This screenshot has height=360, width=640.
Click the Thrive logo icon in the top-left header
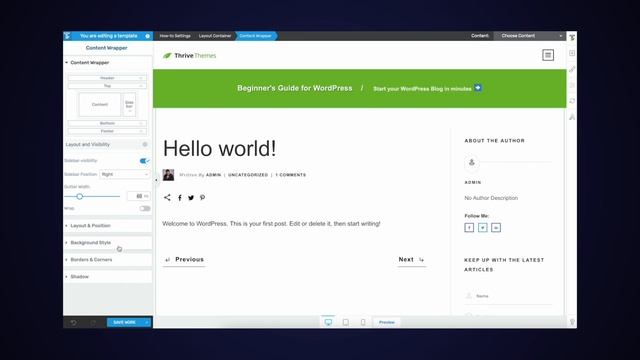point(67,36)
